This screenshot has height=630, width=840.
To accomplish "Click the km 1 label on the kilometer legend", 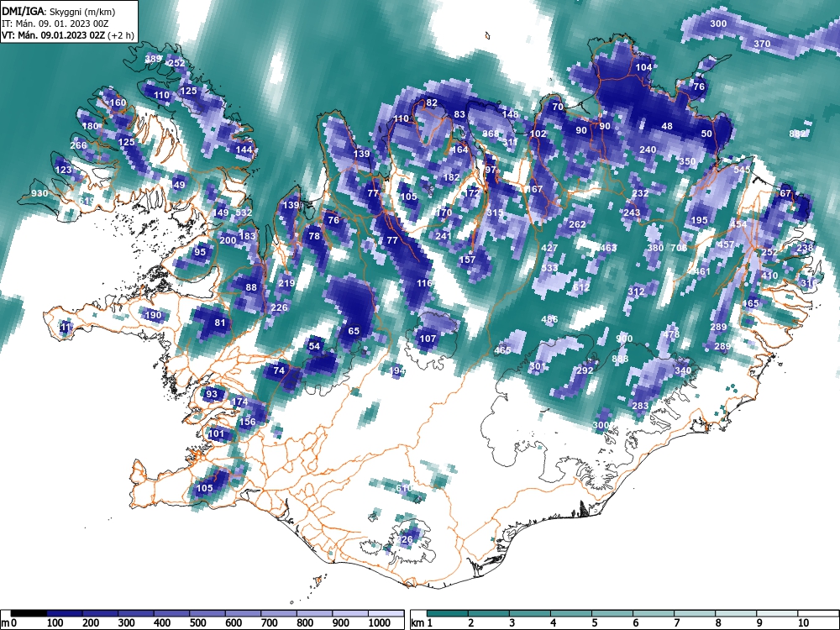I will 423,623.
